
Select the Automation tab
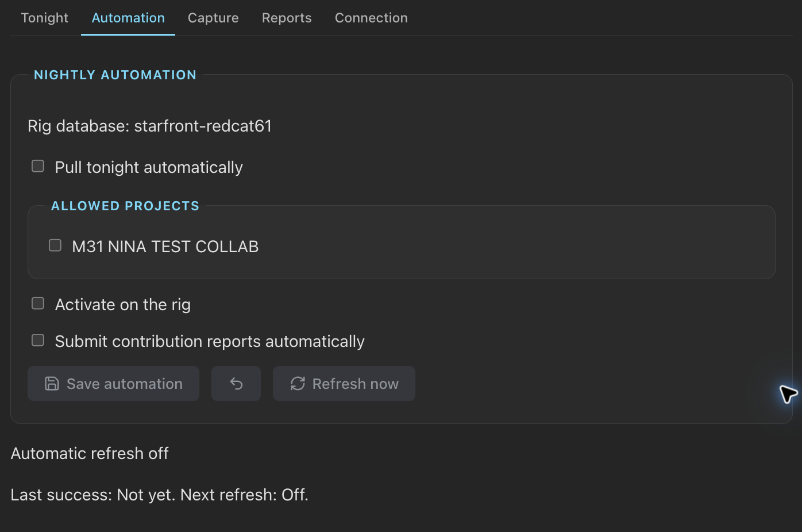pyautogui.click(x=128, y=18)
